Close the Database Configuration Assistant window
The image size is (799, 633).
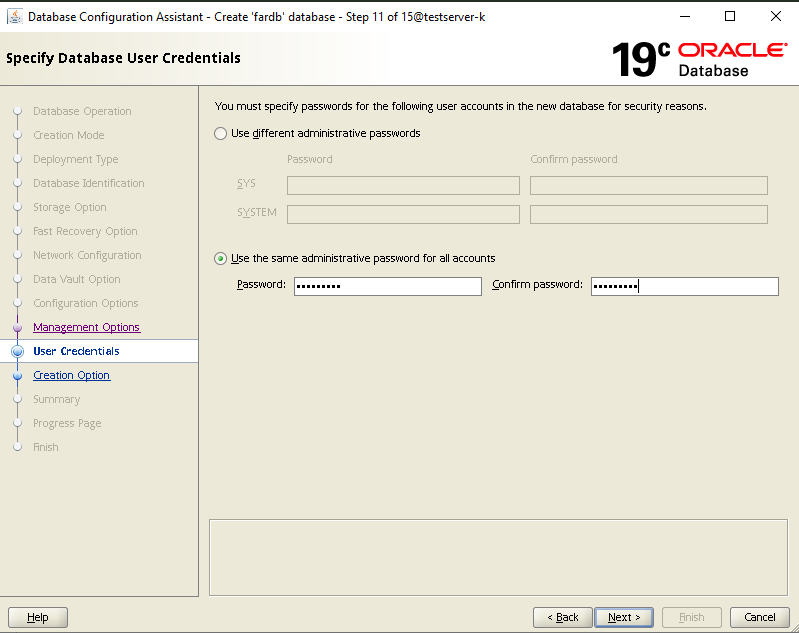click(x=776, y=16)
